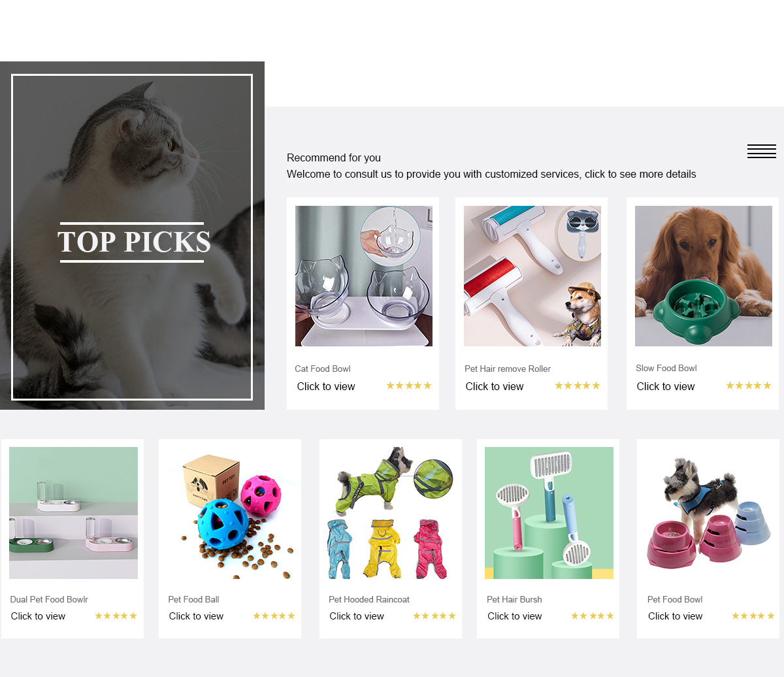Click star rating under Dual Pet Food Bowlr
The width and height of the screenshot is (784, 677).
click(116, 616)
